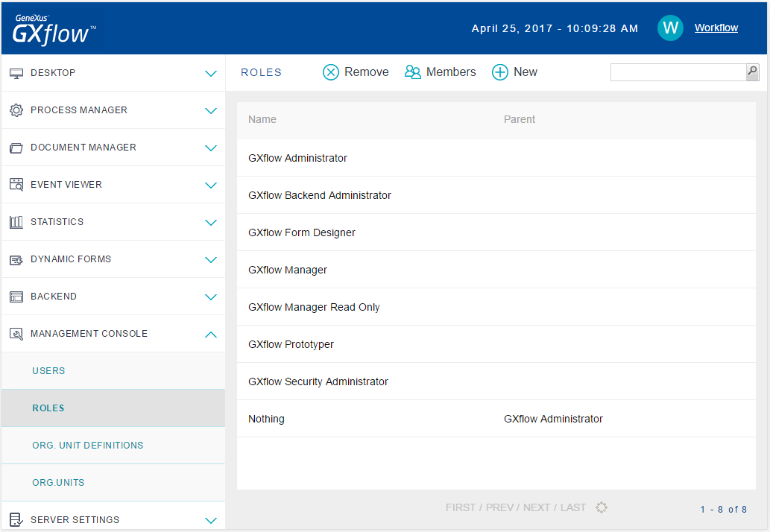Open the Backend menu label
Screen dimensions: 770x532
(x=54, y=297)
